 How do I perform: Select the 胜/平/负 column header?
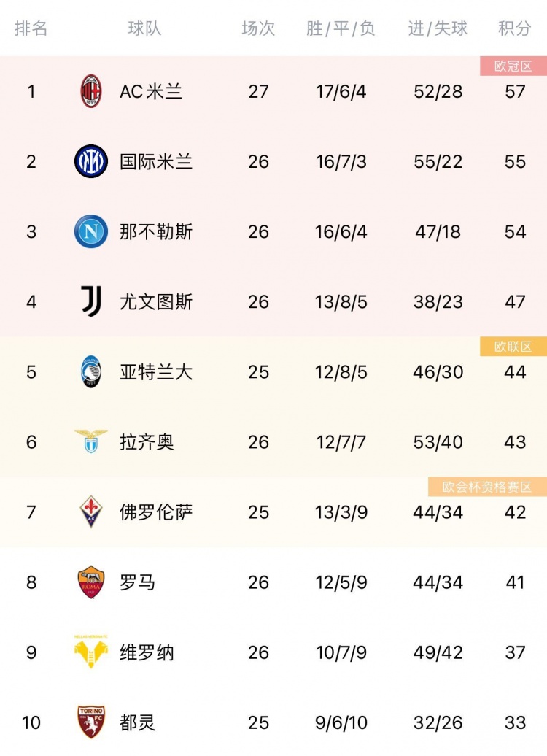point(341,28)
